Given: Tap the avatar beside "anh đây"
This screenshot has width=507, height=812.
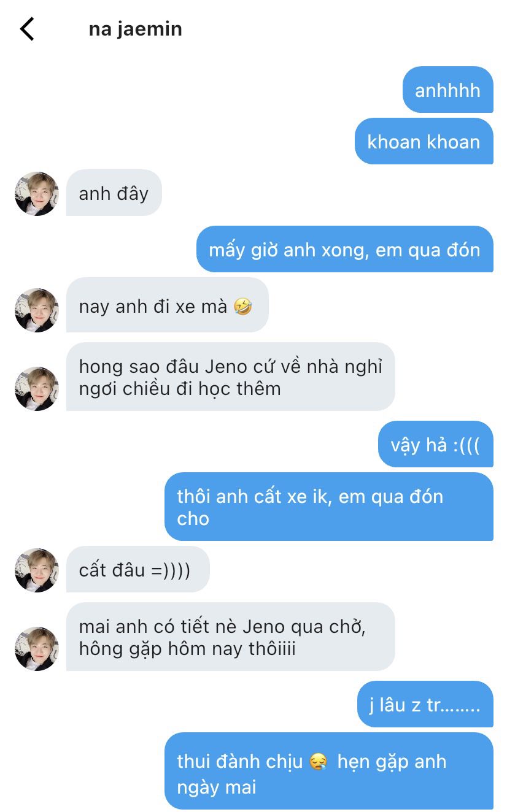Looking at the screenshot, I should 37,194.
